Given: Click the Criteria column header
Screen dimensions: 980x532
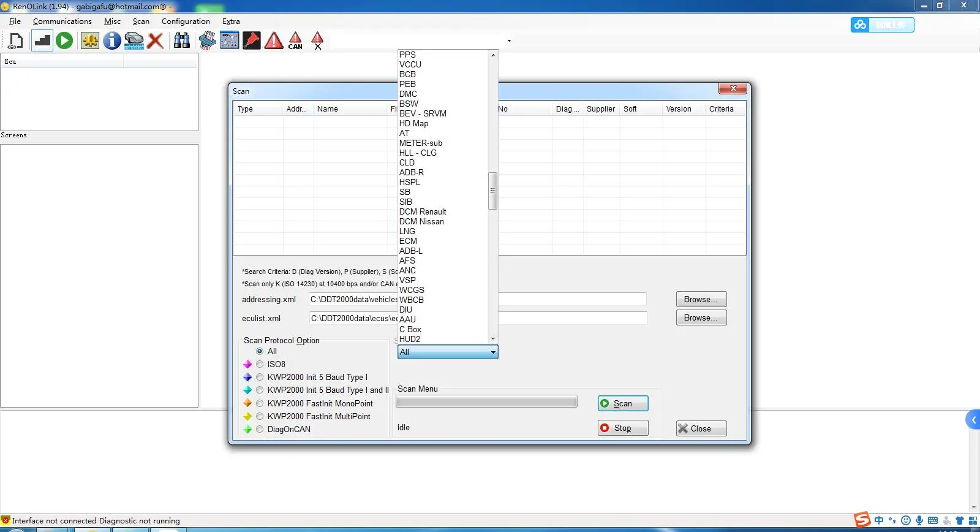Looking at the screenshot, I should pyautogui.click(x=725, y=109).
